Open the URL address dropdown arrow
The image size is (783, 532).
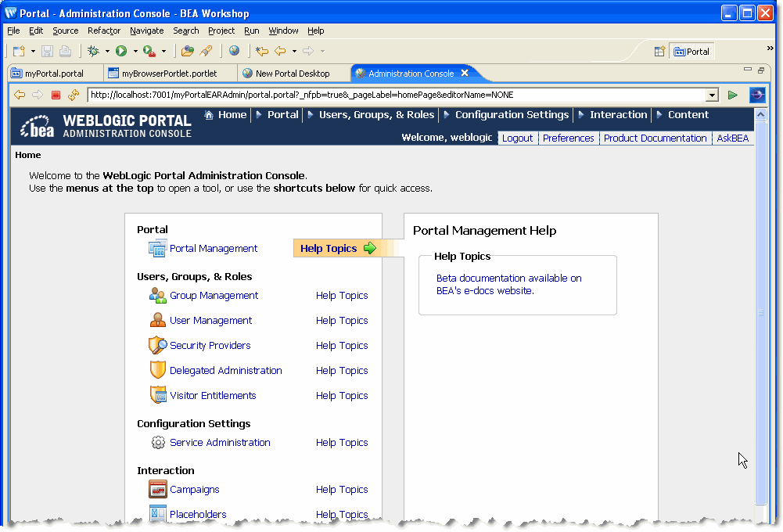point(712,95)
